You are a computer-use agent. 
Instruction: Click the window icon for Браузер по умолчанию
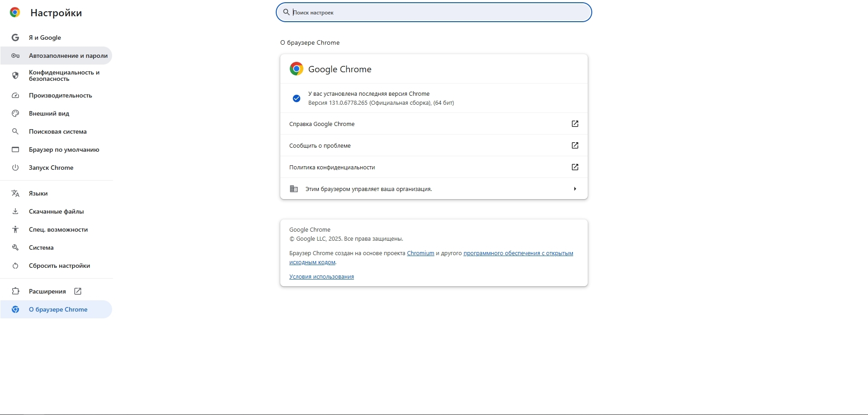pyautogui.click(x=15, y=149)
